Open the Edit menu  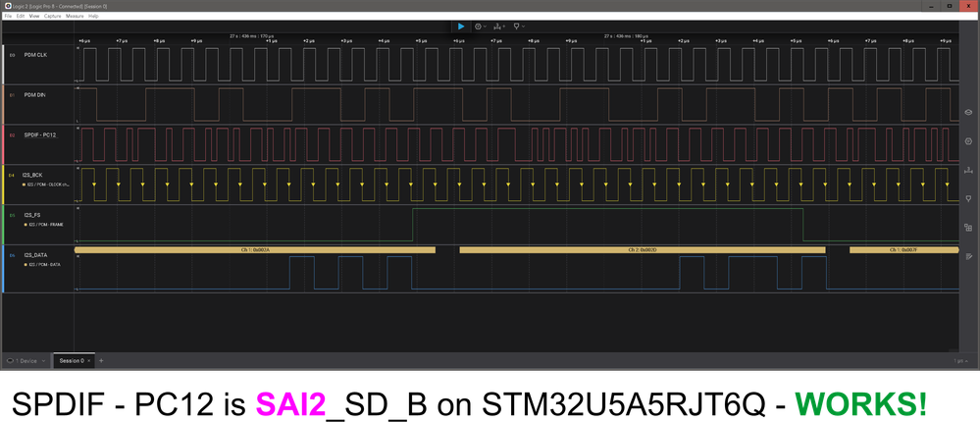coord(21,16)
